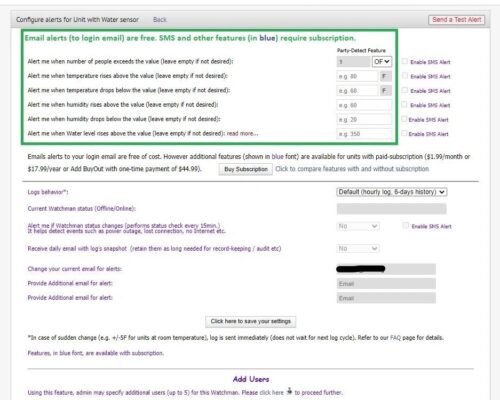The width and height of the screenshot is (500, 400).
Task: Open the daily email log snapshot dropdown
Action: (x=358, y=249)
